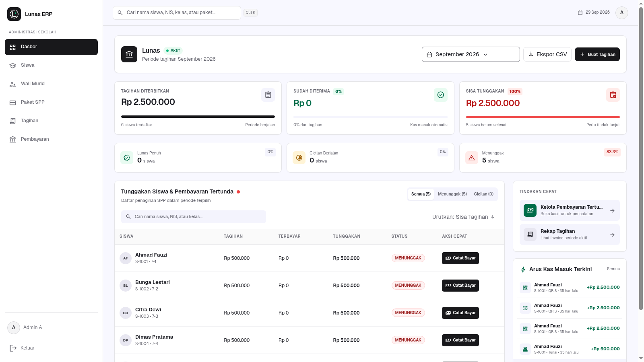Click the calendar icon beside 29 Sep 2026
This screenshot has width=644, height=362.
pyautogui.click(x=580, y=12)
